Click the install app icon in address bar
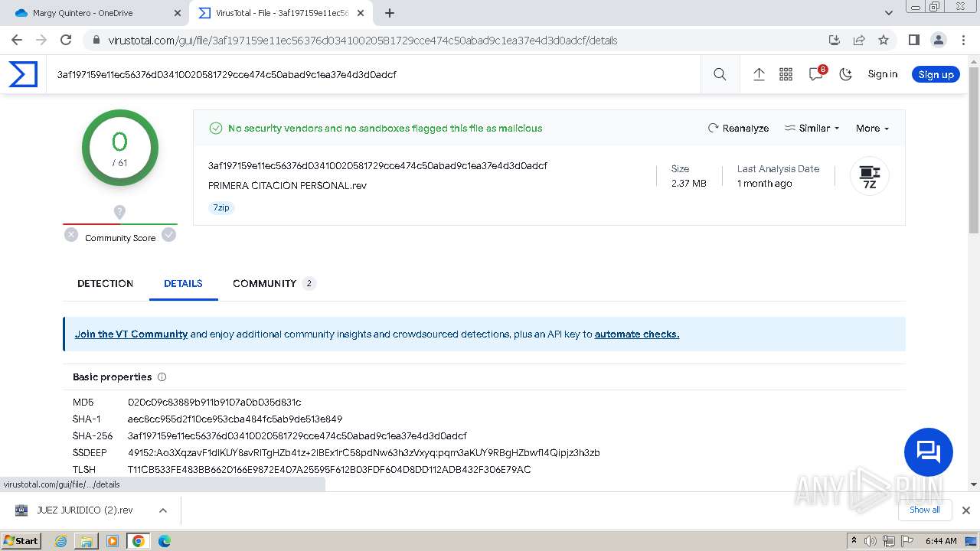Image resolution: width=980 pixels, height=551 pixels. [835, 40]
